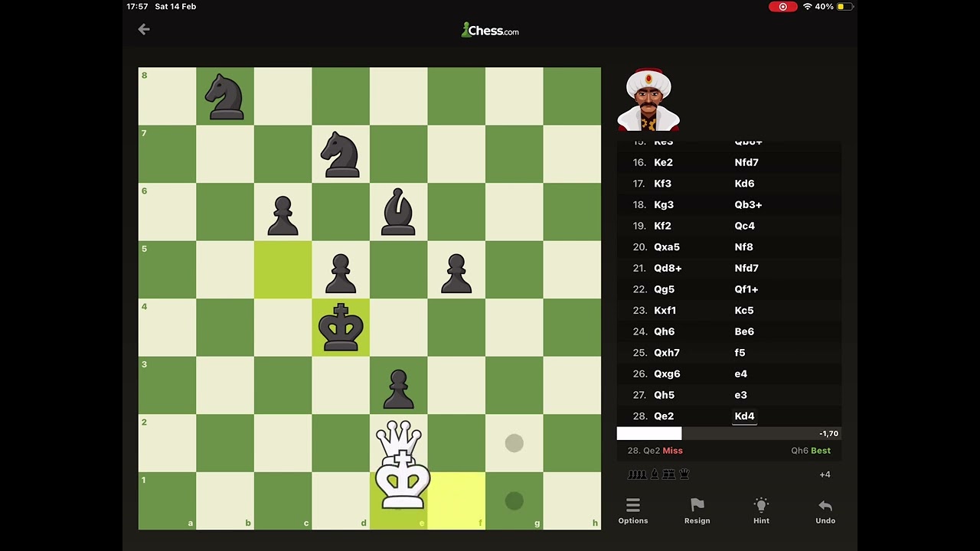Select move 23 Kxf1 in list

[x=665, y=311]
